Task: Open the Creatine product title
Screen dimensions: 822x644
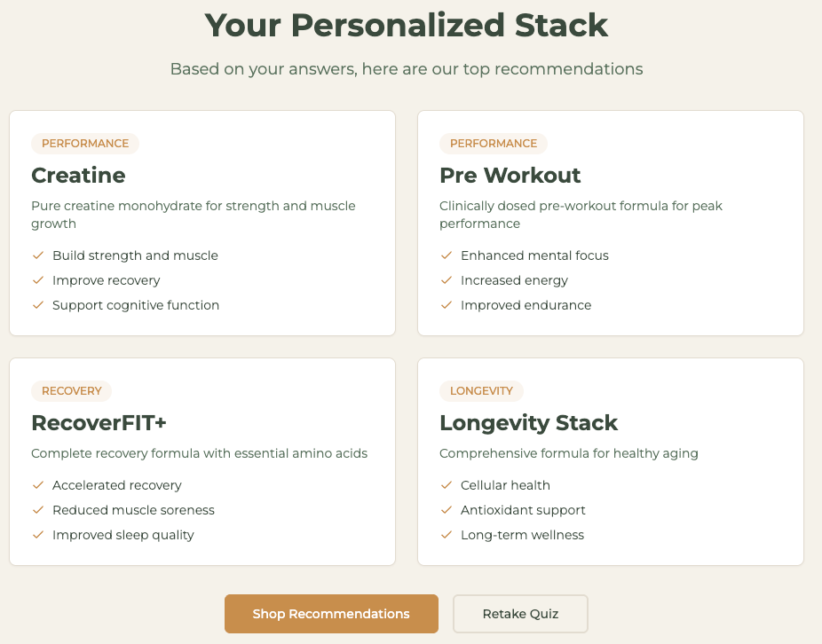Action: tap(78, 176)
